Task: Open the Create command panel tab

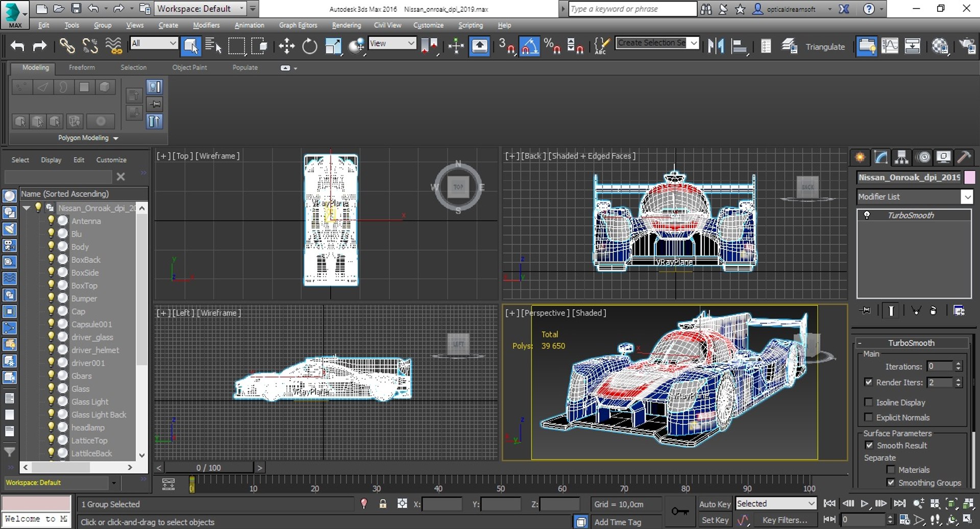Action: point(860,157)
